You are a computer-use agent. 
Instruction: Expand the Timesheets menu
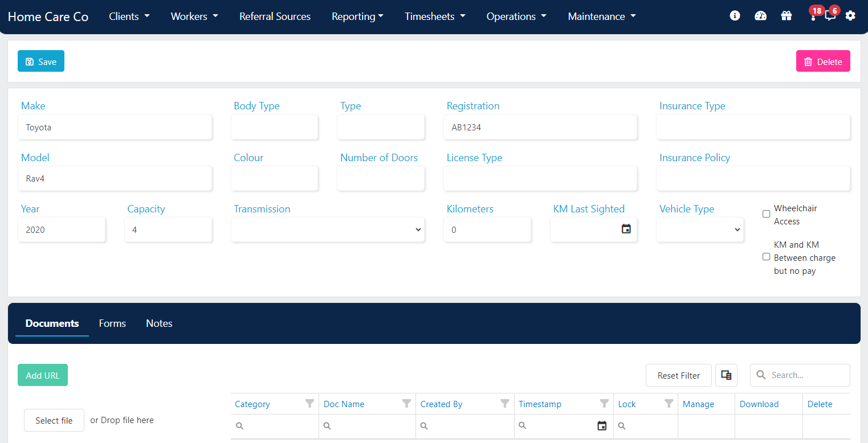click(435, 17)
